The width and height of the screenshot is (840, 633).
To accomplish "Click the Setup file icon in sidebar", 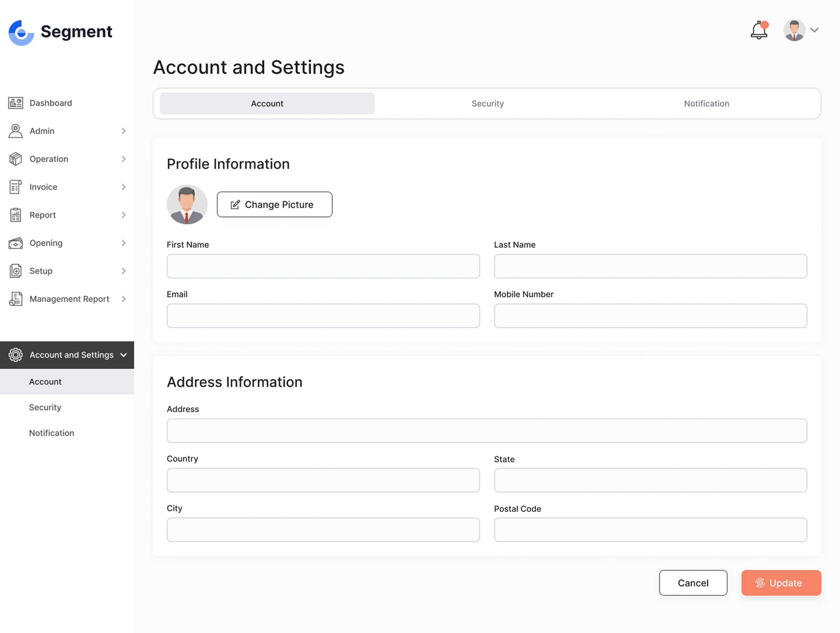I will click(16, 271).
